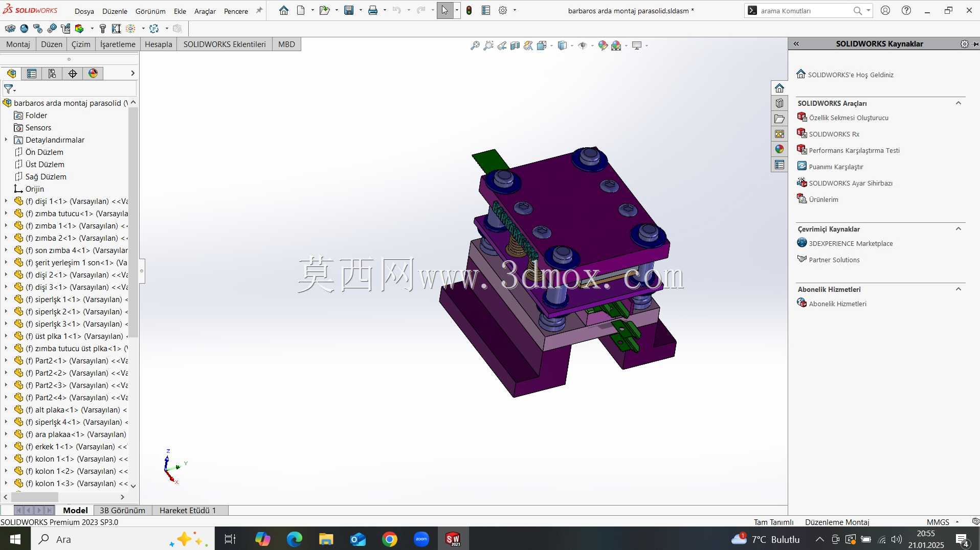Click the Display Style icon
The image size is (980, 550).
coord(563,45)
